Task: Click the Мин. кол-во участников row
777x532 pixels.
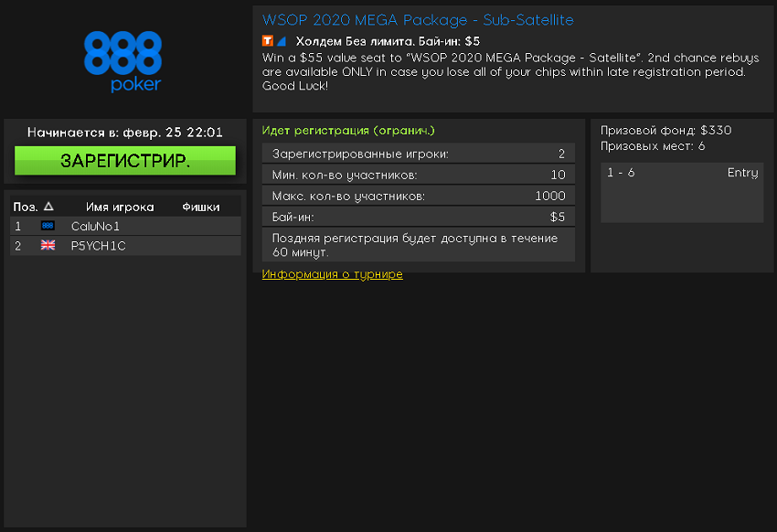Action: pyautogui.click(x=418, y=175)
